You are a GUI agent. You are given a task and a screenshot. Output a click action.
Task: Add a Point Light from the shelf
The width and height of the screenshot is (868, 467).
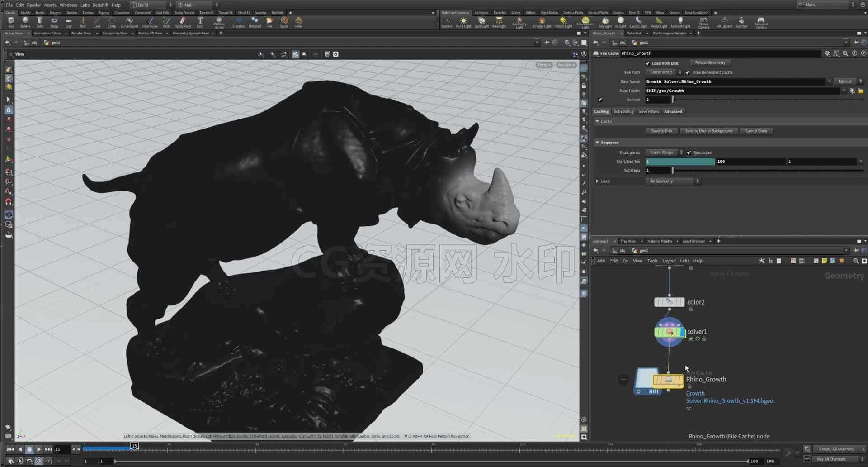(463, 22)
